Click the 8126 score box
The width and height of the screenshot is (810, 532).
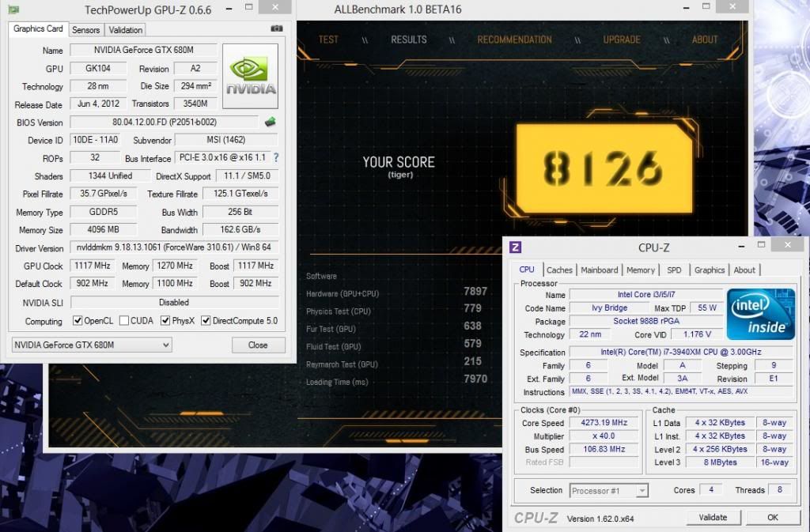[604, 168]
